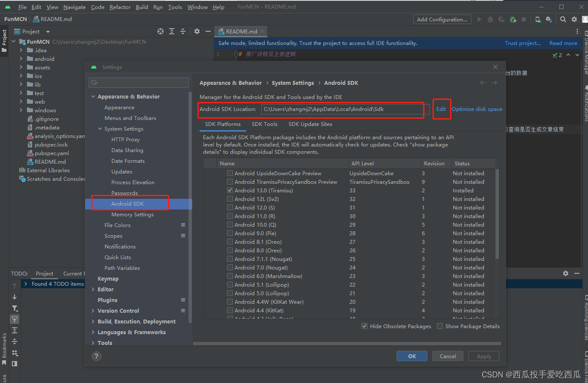Click the Search Everywhere magnifier icon
This screenshot has width=588, height=383.
pos(563,19)
